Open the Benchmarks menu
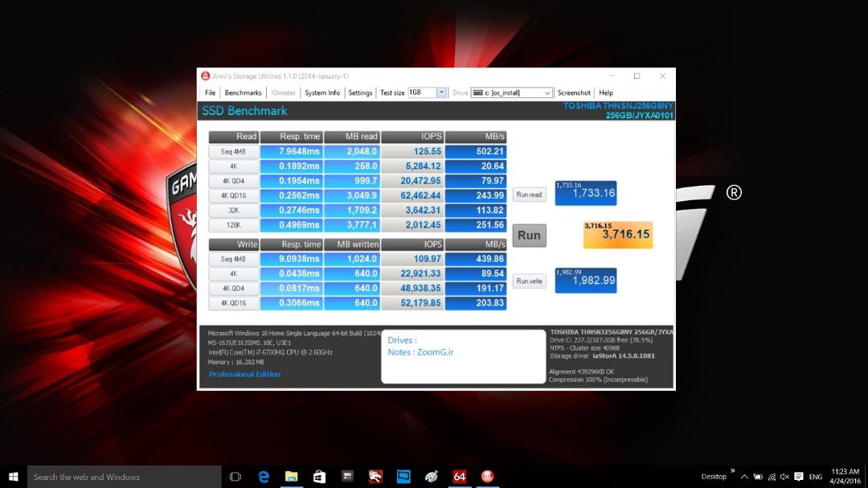 [x=243, y=92]
